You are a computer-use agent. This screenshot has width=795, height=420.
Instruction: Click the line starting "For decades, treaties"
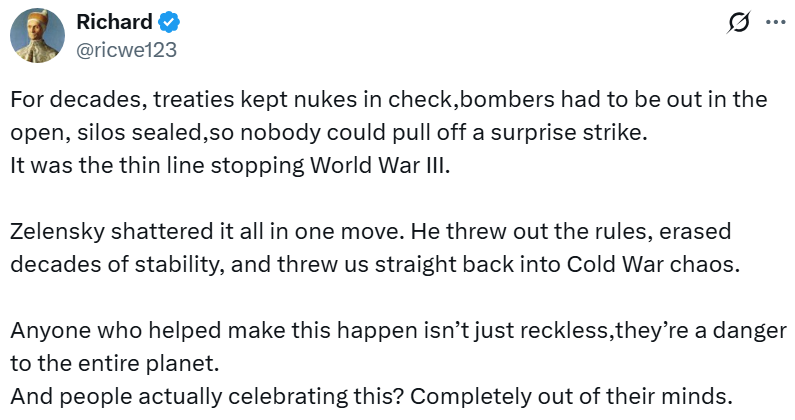(x=388, y=101)
